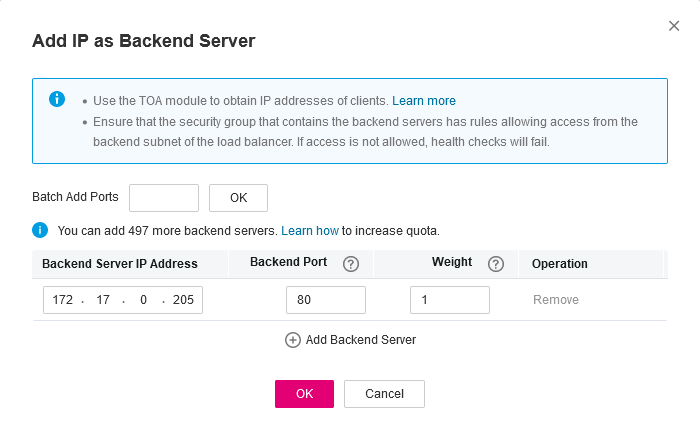
Task: Click the info icon in the blue notice
Action: (x=57, y=100)
